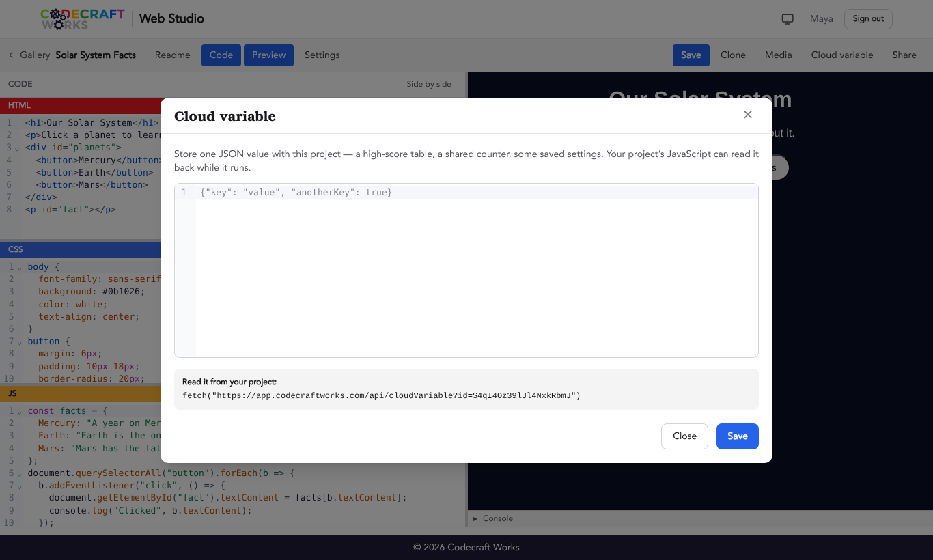Open the Settings tab
The width and height of the screenshot is (933, 560).
click(x=322, y=55)
